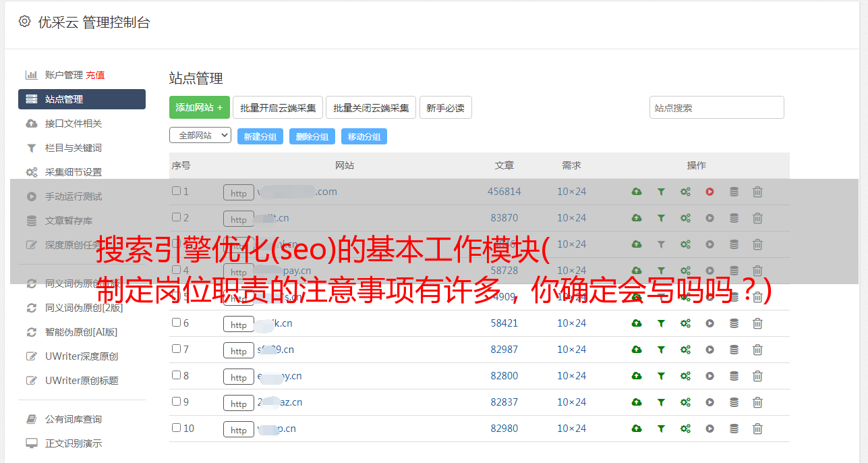Image resolution: width=868 pixels, height=463 pixels.
Task: Open the filter icon for site row 2
Action: 661,218
